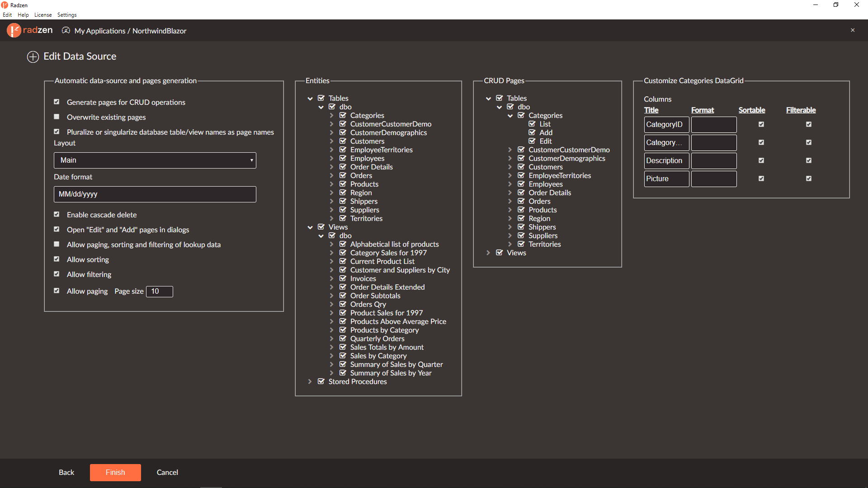Uncheck the Add page under CRUD Categories
The image size is (868, 488).
point(532,132)
